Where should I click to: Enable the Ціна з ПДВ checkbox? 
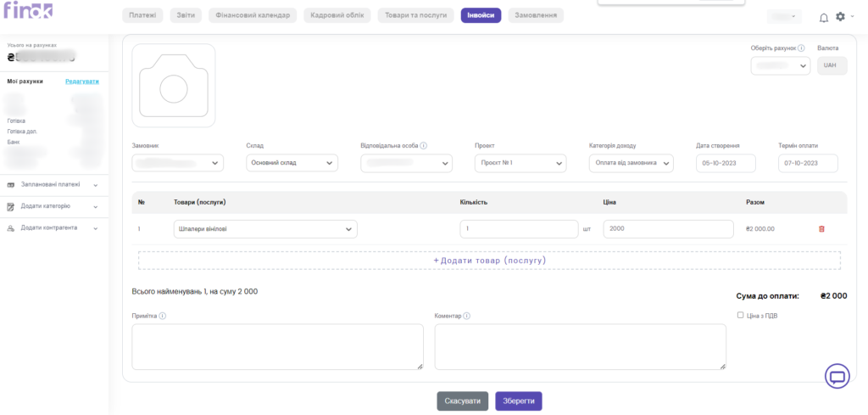[741, 315]
